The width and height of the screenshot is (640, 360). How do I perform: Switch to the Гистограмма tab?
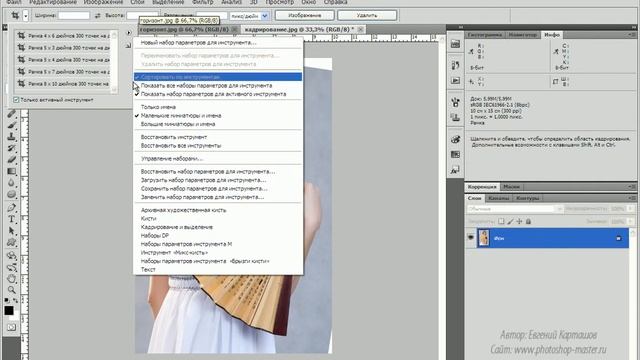[485, 35]
